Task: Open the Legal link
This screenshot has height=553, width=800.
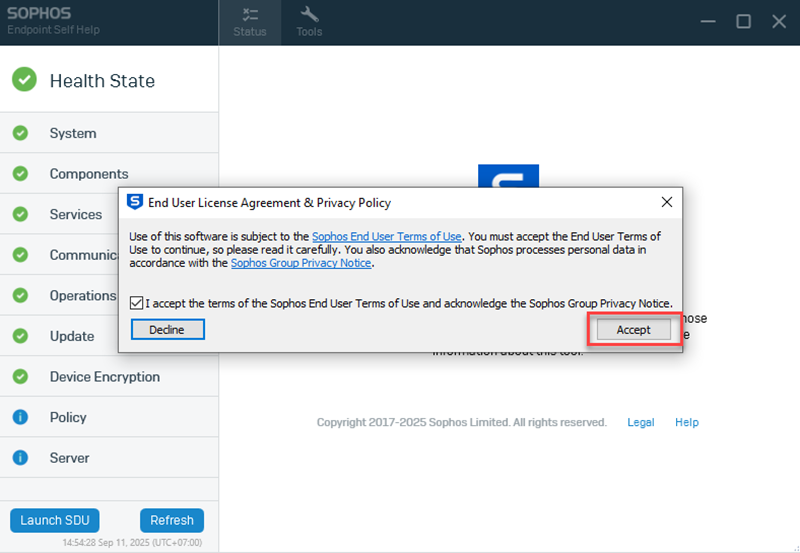Action: 641,422
